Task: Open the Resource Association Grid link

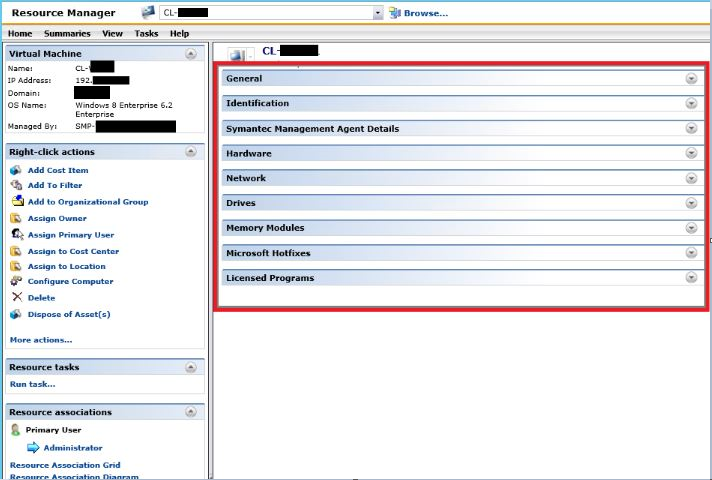Action: [64, 465]
